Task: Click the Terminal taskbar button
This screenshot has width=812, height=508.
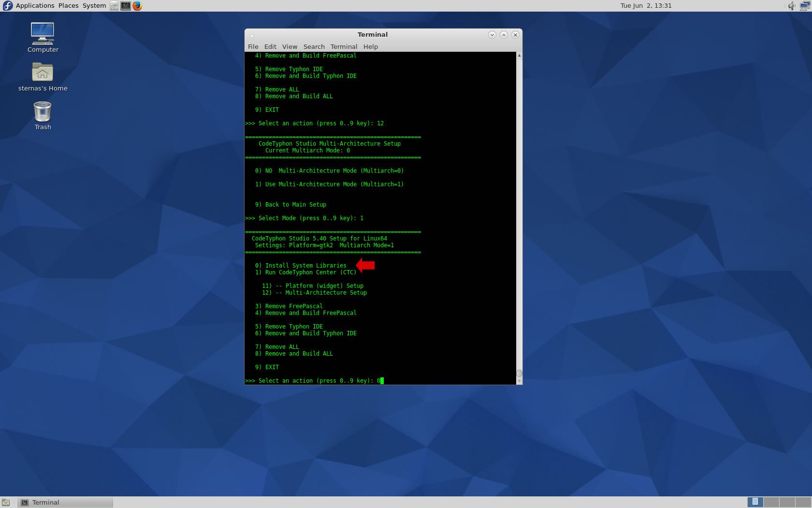Action: [65, 502]
